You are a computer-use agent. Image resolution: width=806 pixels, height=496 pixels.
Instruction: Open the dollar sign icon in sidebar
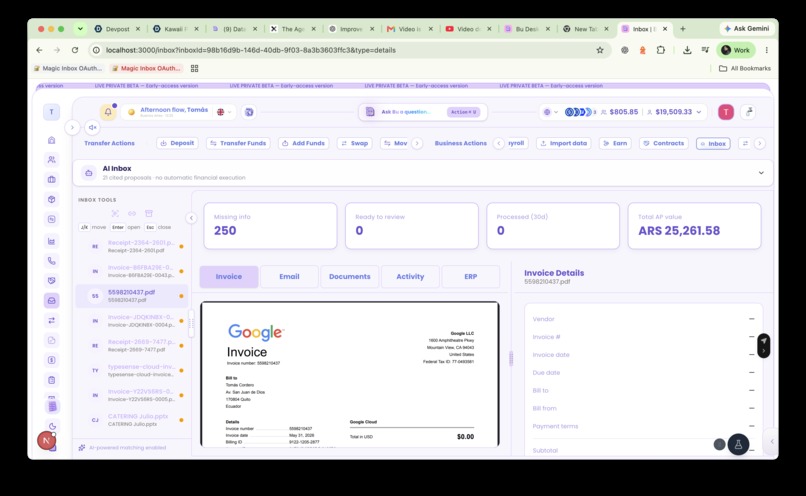click(51, 360)
